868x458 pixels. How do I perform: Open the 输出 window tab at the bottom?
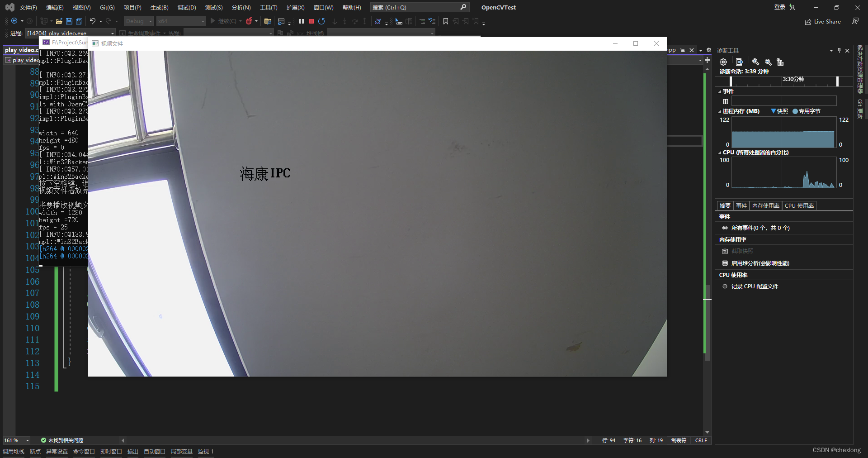click(132, 452)
